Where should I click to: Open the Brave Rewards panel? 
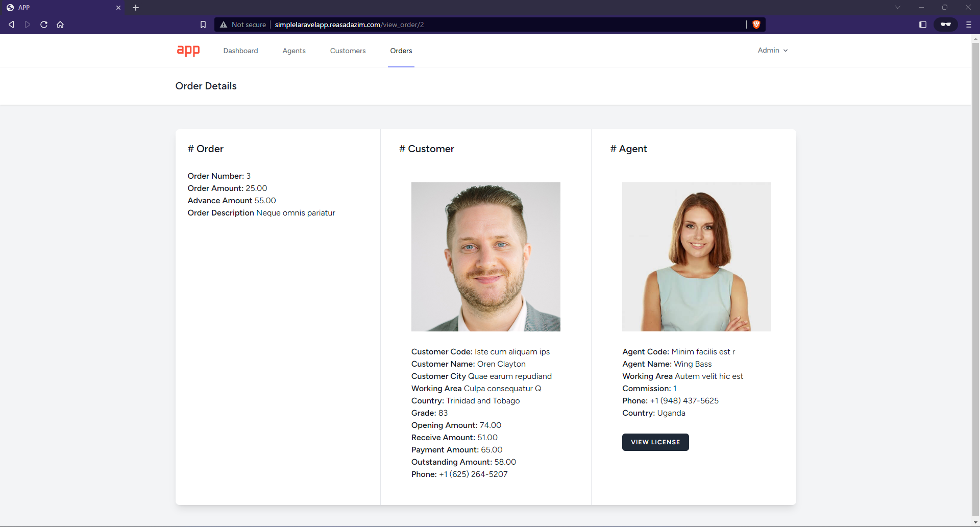tap(945, 25)
